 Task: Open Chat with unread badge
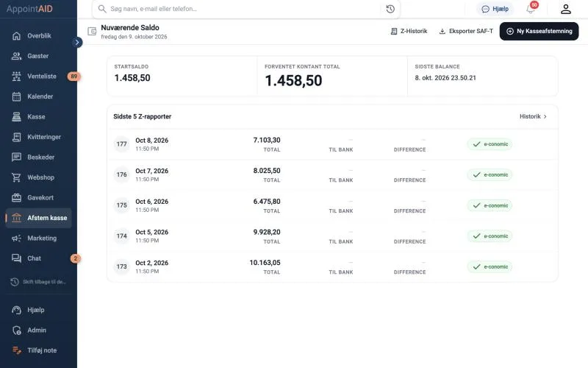(x=39, y=258)
